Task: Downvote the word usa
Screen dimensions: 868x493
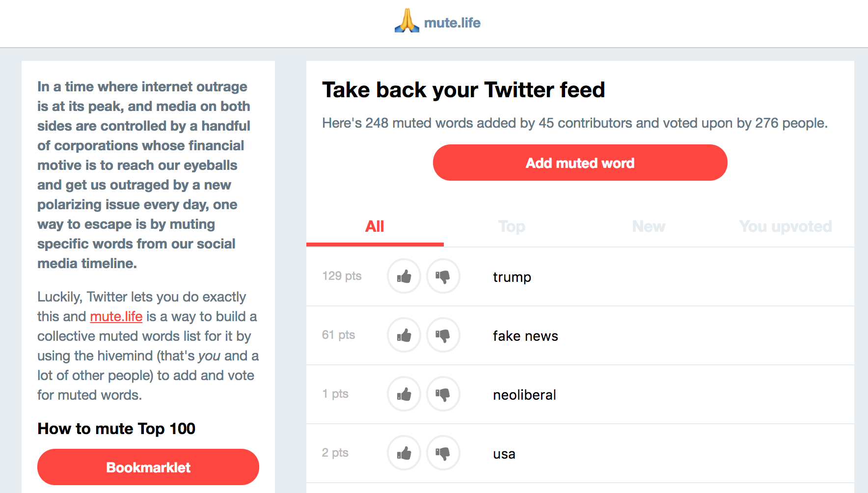Action: (x=443, y=453)
